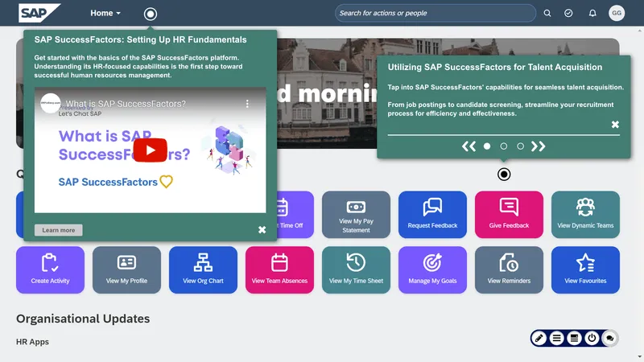644x362 pixels.
Task: Open the to-do checkmark icon
Action: [568, 13]
